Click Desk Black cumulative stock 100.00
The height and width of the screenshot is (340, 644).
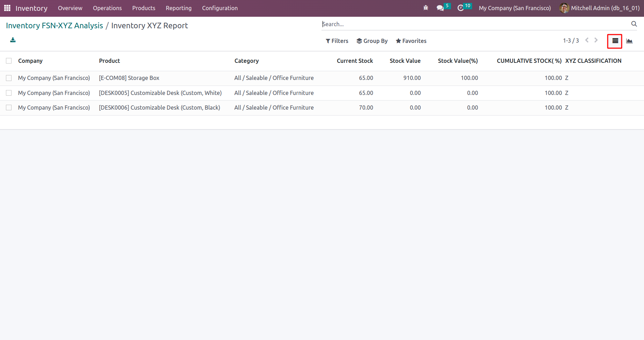pos(553,108)
